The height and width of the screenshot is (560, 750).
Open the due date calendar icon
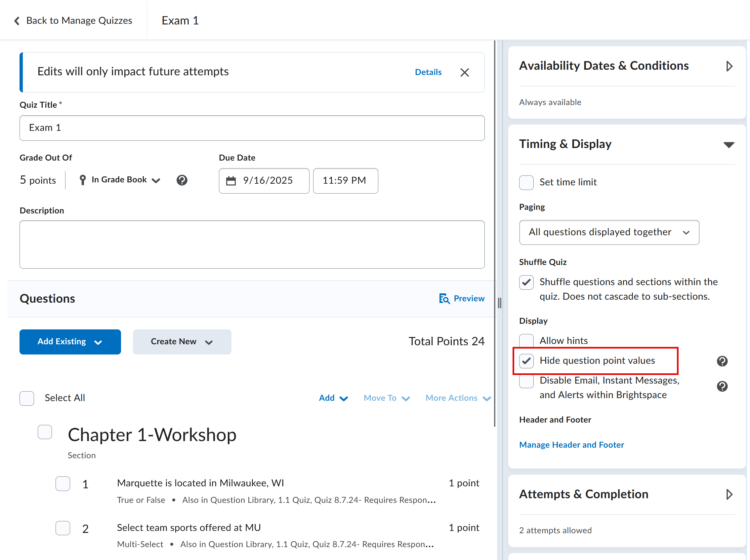point(231,181)
